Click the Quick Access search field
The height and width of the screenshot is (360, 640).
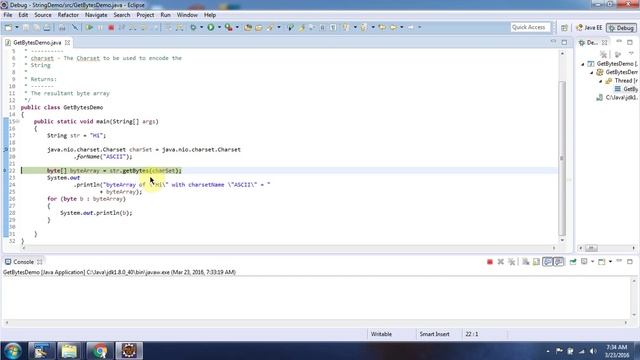pyautogui.click(x=530, y=27)
